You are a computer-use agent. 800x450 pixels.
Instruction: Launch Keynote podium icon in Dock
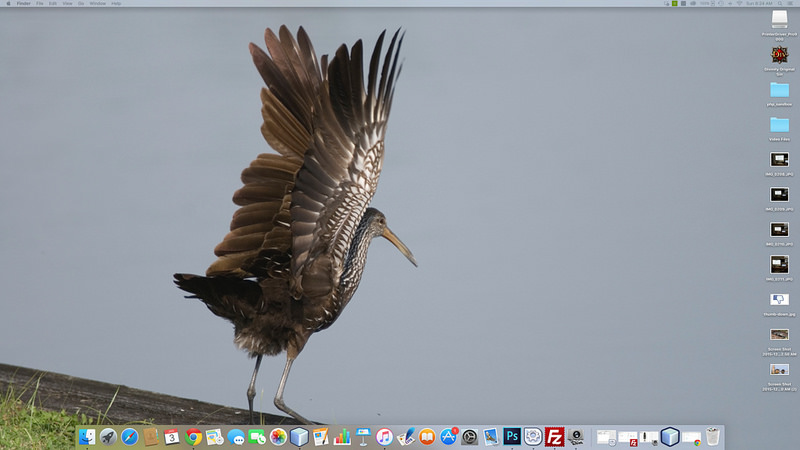(363, 437)
